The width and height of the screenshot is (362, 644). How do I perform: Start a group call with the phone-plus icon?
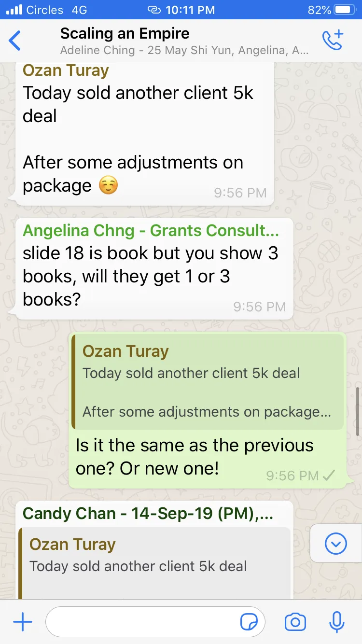point(333,40)
